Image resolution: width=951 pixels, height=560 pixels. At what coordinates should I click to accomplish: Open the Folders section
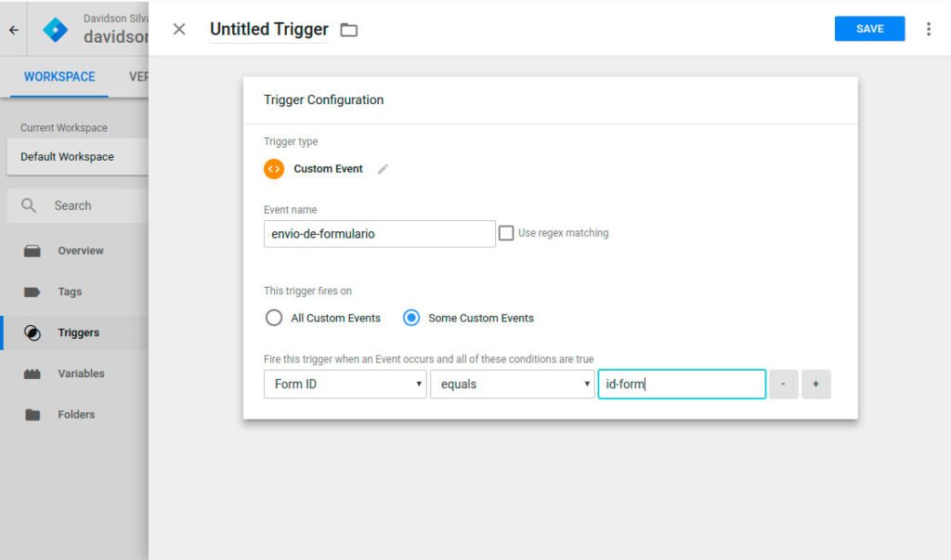tap(75, 414)
